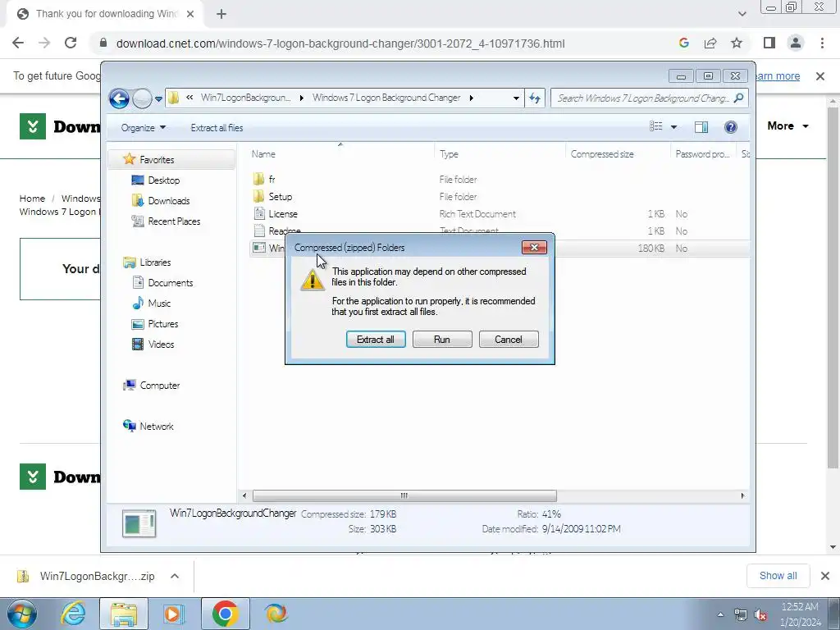Open the Pictures library
Viewport: 840px width, 630px height.
pyautogui.click(x=163, y=324)
